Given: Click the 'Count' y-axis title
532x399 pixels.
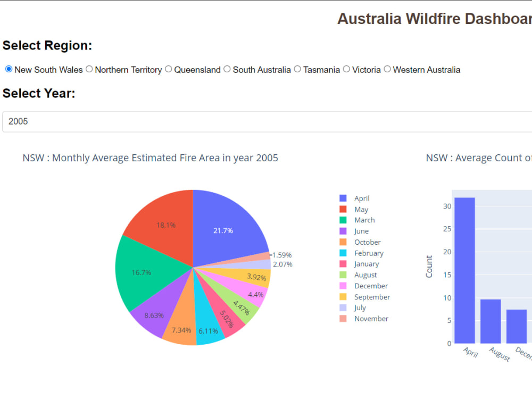Looking at the screenshot, I should coord(429,267).
